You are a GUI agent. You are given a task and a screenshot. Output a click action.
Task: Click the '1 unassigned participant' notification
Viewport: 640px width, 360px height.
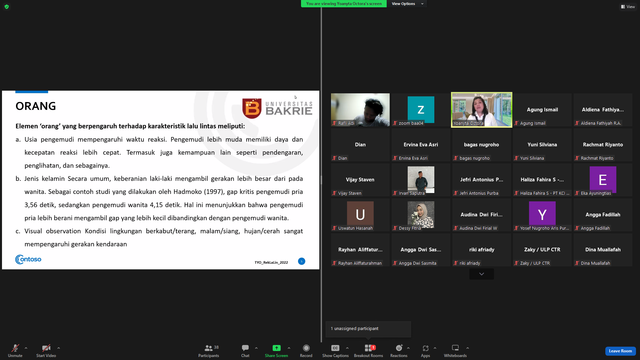368,329
